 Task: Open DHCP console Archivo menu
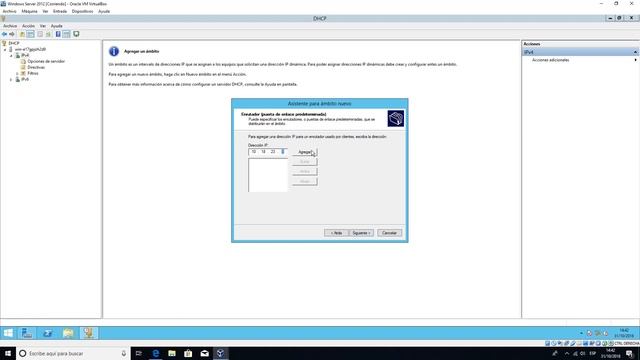10,26
